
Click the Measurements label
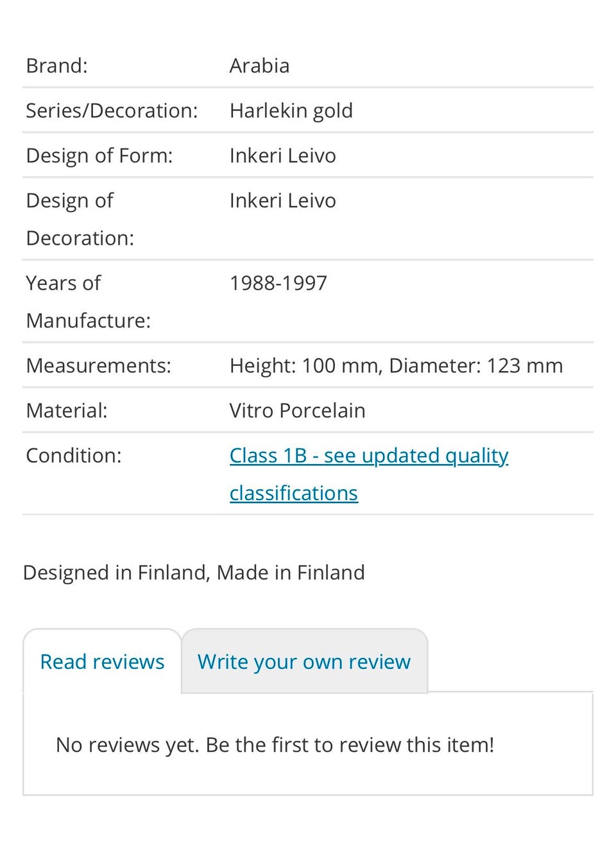click(98, 365)
